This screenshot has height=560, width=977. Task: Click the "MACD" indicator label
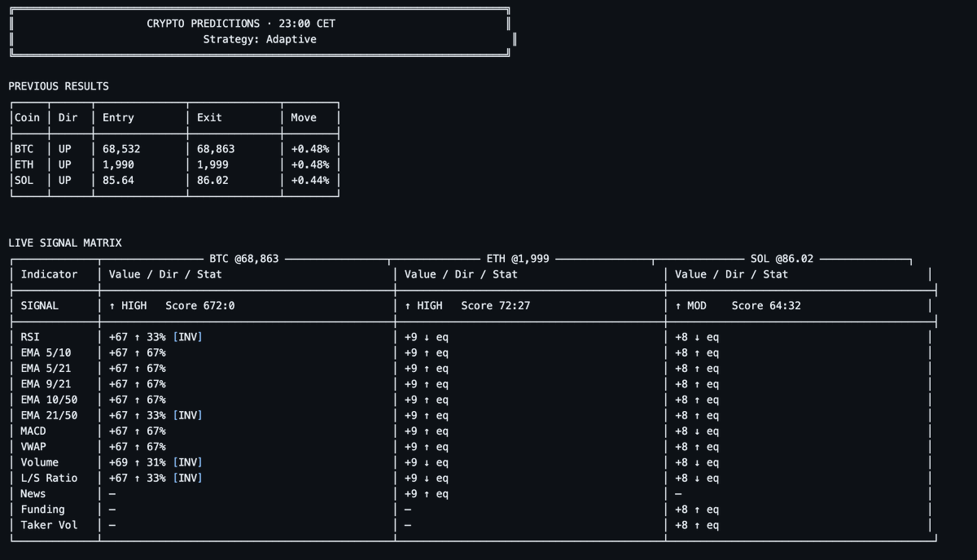pos(33,431)
